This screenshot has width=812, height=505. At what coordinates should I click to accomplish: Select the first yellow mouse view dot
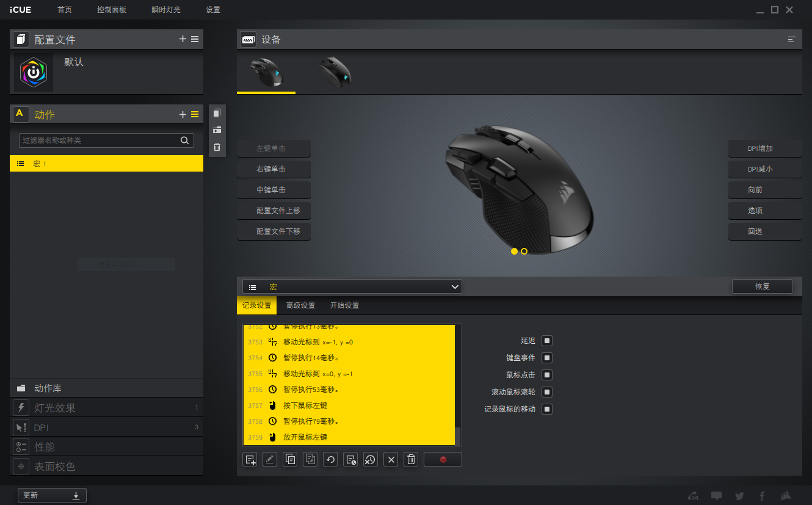point(514,252)
